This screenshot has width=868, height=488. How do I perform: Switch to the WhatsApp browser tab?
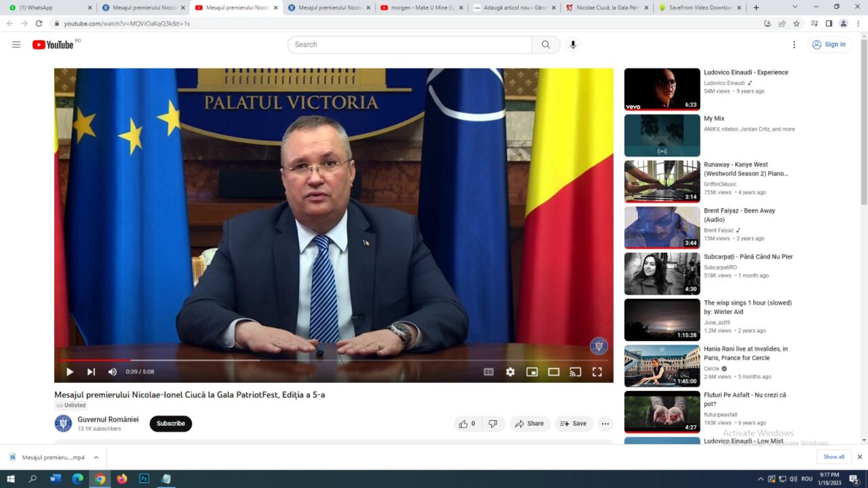[x=49, y=7]
